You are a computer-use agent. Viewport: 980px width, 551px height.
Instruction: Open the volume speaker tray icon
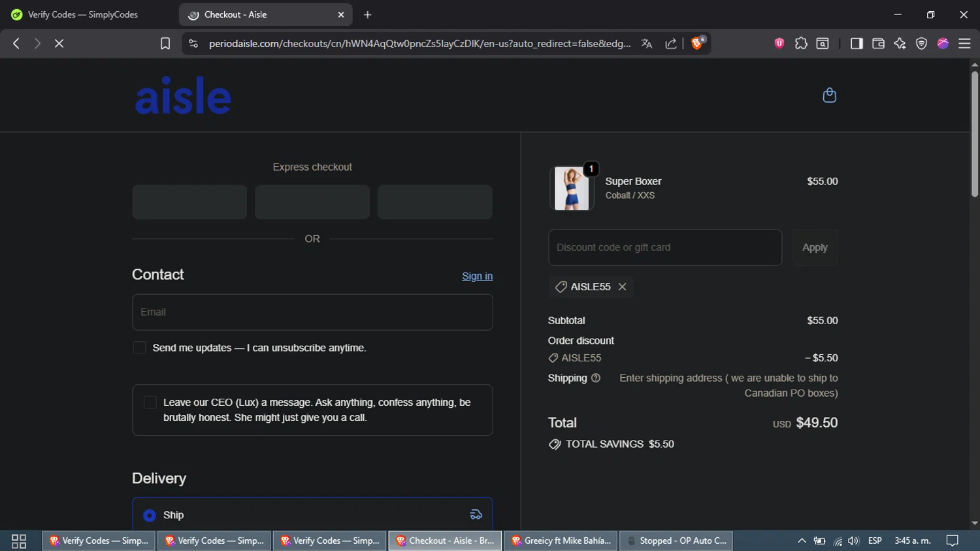pyautogui.click(x=853, y=541)
